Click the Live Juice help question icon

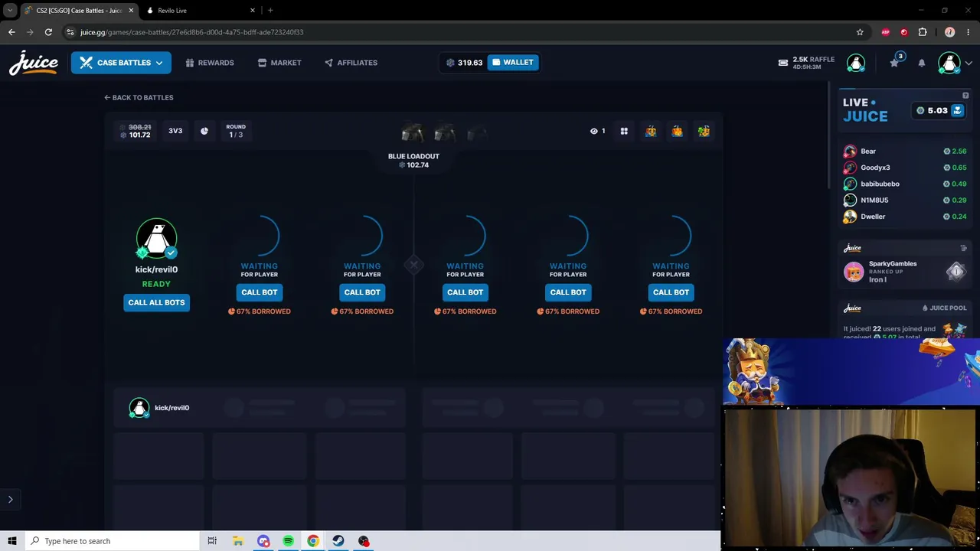(965, 96)
